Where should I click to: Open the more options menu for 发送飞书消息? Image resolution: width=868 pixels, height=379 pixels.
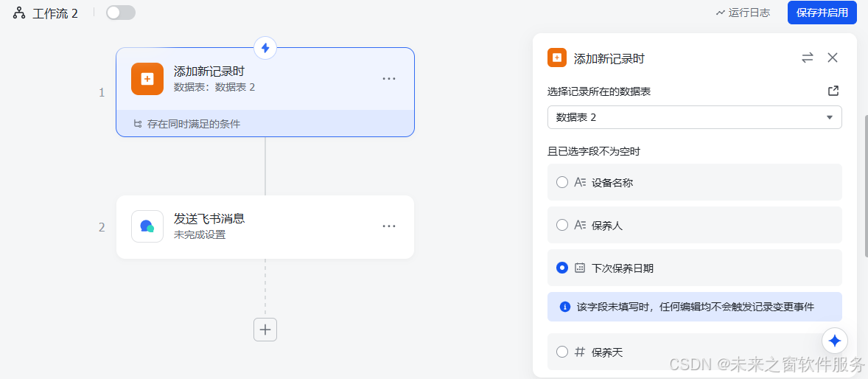coord(389,226)
